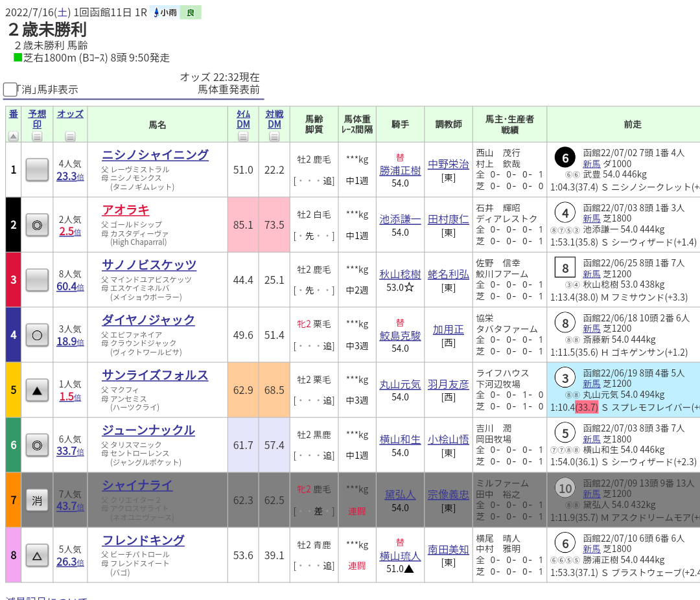Open the 予想印 column sort icon
The image size is (700, 600).
[37, 137]
